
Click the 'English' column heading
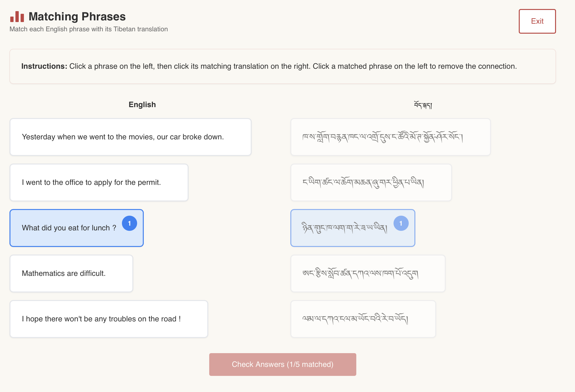pos(142,105)
